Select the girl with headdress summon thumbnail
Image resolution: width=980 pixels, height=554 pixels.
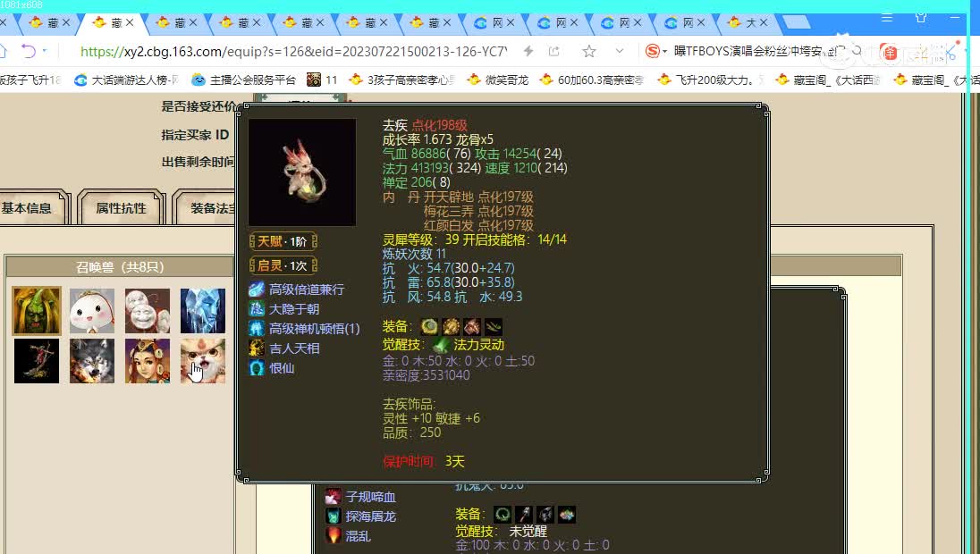tap(147, 361)
